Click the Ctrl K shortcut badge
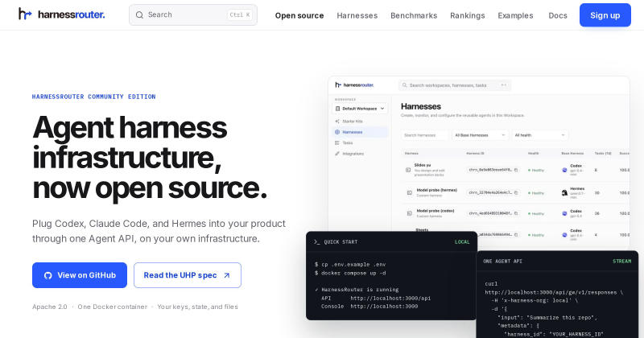 239,14
